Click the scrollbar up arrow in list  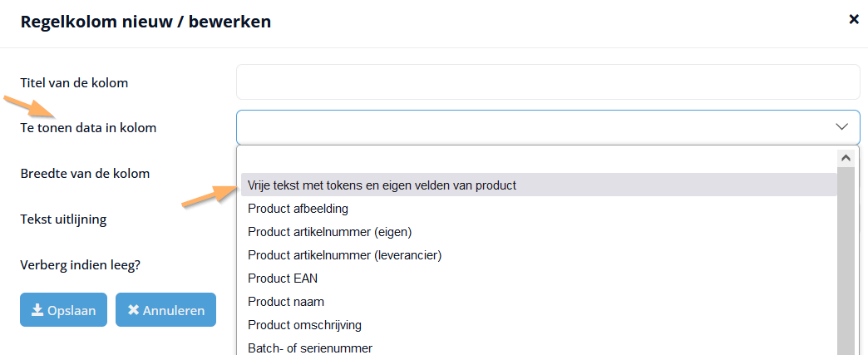coord(846,157)
